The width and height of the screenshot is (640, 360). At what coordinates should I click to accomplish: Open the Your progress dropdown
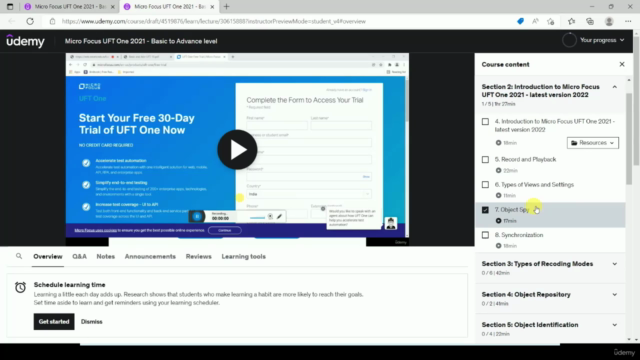pos(602,40)
